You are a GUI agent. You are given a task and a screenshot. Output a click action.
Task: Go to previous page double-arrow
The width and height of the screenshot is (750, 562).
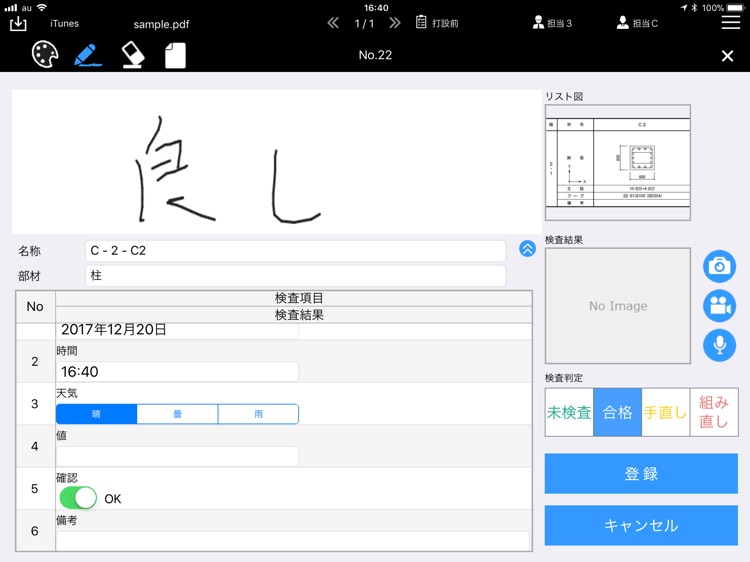[x=333, y=23]
